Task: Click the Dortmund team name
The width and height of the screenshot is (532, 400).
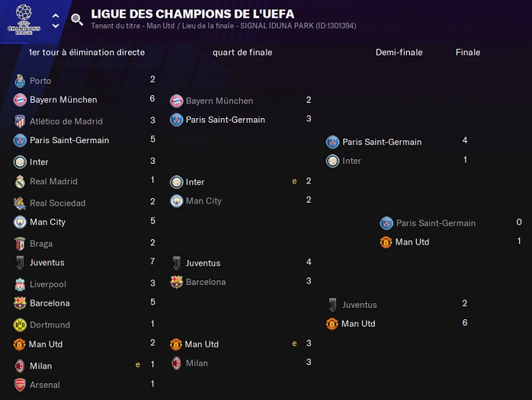Action: [x=50, y=325]
